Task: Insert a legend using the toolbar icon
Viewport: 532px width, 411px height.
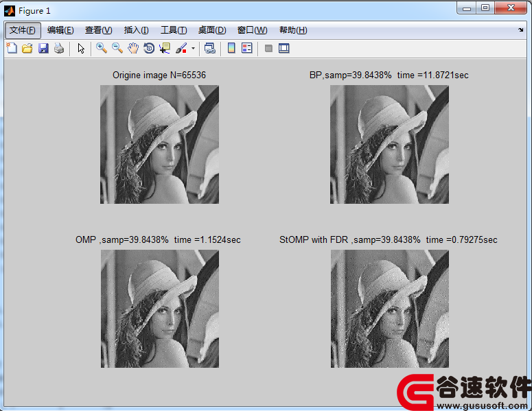Action: pos(247,48)
